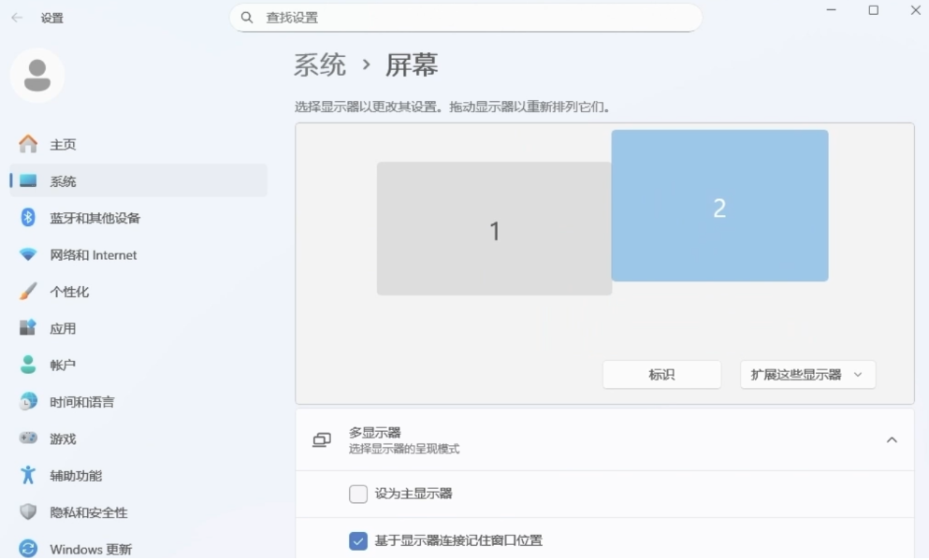Uncheck 基于显示器连接记住窗口位置 checkbox
This screenshot has height=560, width=929.
pos(358,540)
